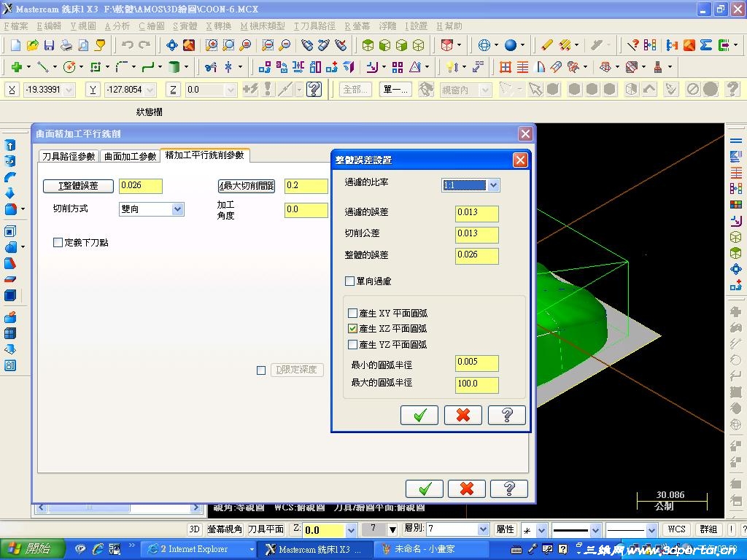Enable 產生 YZ 平面圓弧 checkbox
Viewport: 747px width, 560px height.
(x=352, y=344)
